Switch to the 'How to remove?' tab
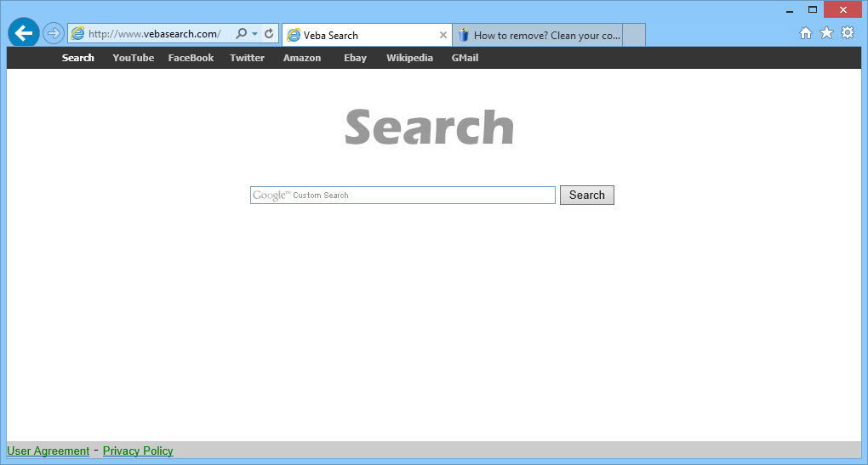The image size is (868, 465). click(x=538, y=36)
